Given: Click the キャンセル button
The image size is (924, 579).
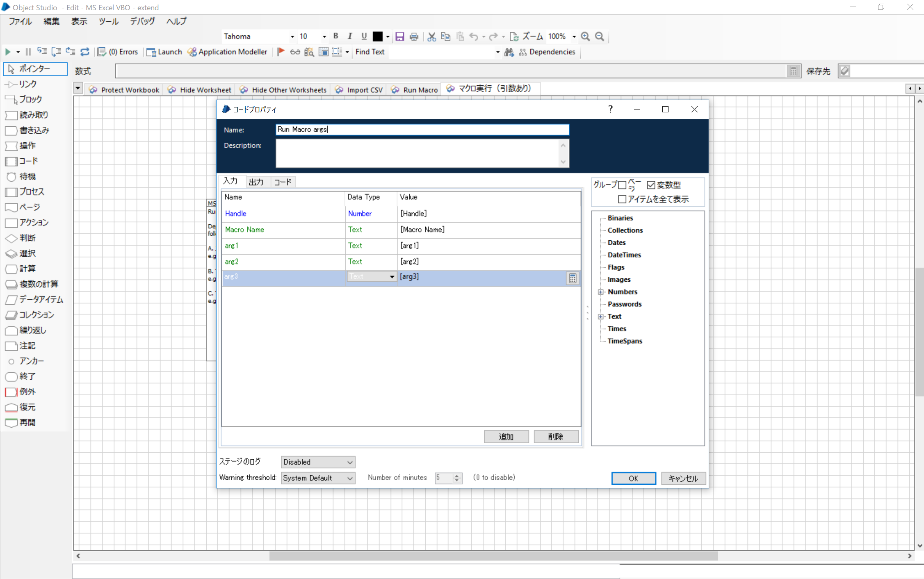Looking at the screenshot, I should tap(683, 478).
